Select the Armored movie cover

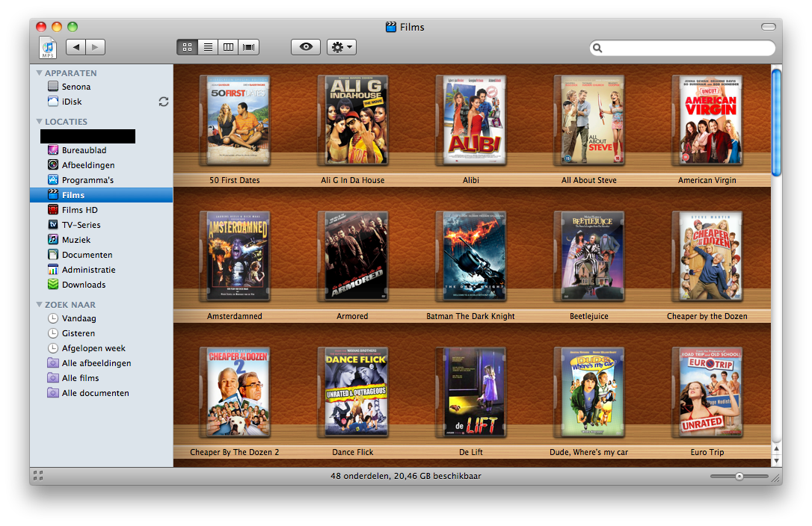pyautogui.click(x=353, y=256)
